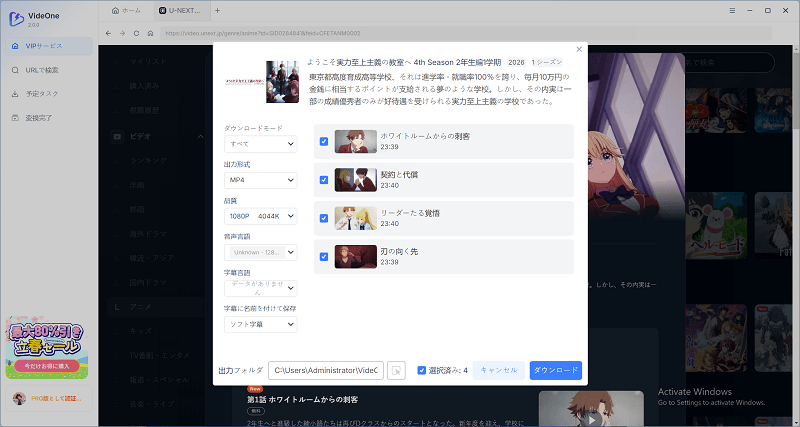The height and width of the screenshot is (427, 800).
Task: Open the 品質 1080P quality dropdown
Action: (x=260, y=216)
